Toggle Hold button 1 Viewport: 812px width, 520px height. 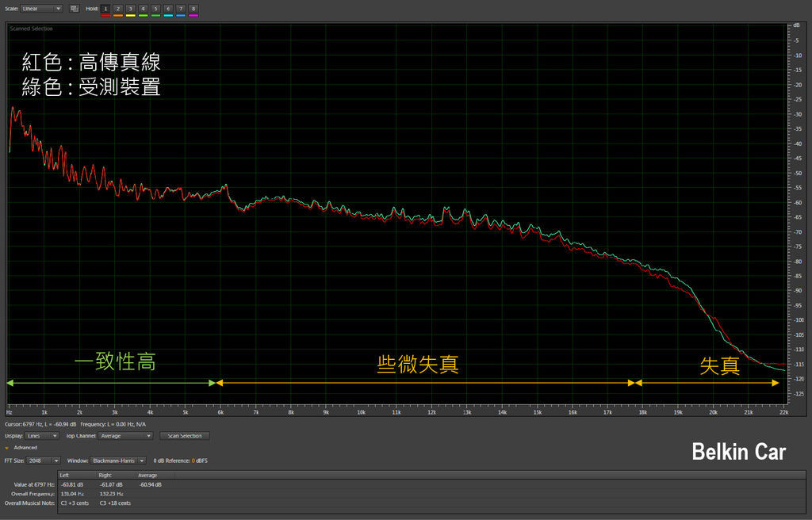[105, 9]
